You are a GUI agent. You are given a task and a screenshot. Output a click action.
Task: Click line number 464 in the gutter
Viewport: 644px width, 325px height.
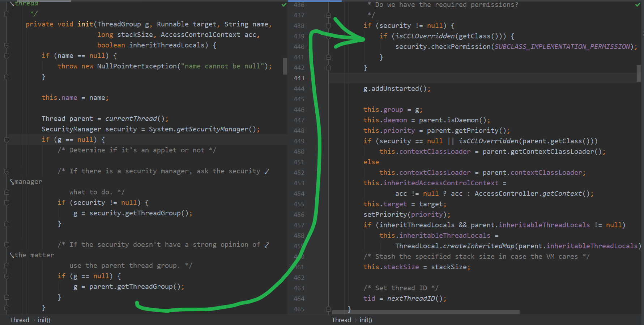tap(299, 299)
